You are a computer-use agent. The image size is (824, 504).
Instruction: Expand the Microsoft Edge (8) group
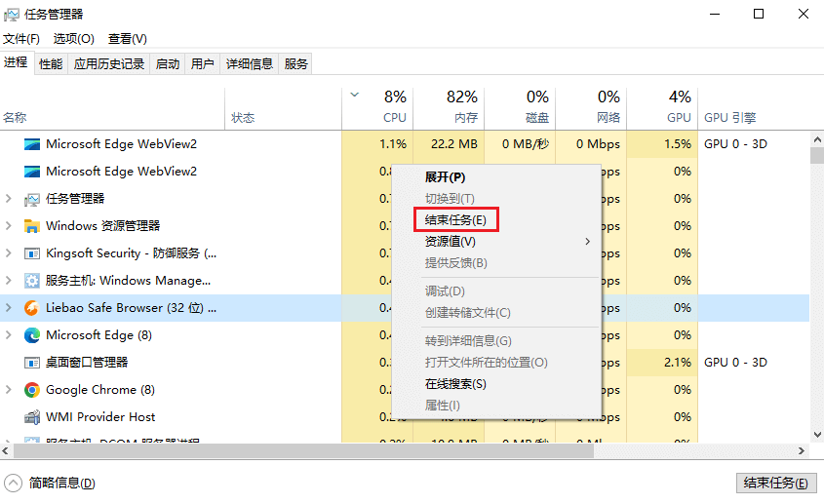pos(8,335)
